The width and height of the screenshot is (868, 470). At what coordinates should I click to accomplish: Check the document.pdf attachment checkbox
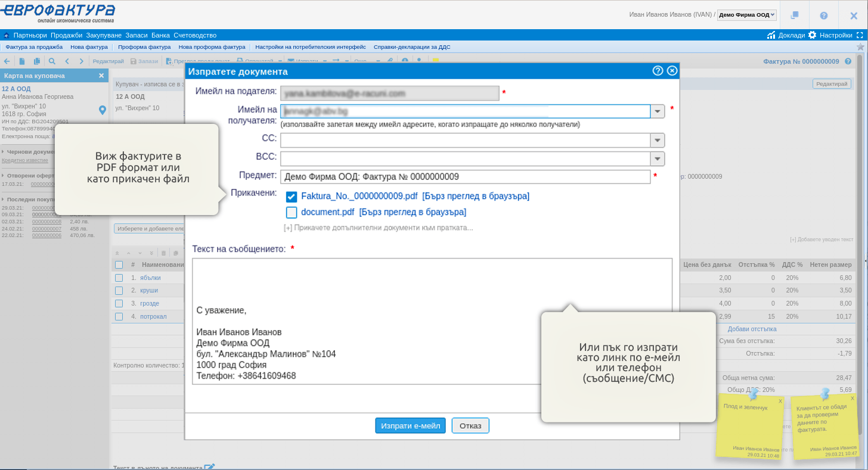[x=292, y=213]
